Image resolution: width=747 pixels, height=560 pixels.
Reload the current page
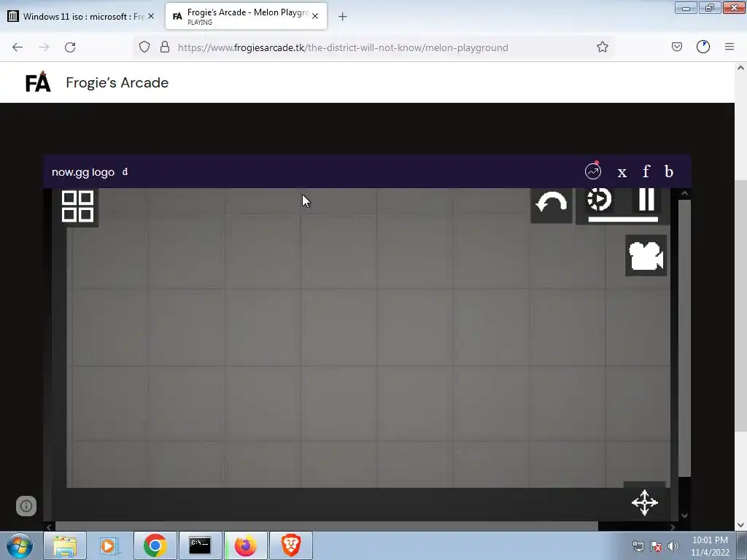click(x=70, y=47)
